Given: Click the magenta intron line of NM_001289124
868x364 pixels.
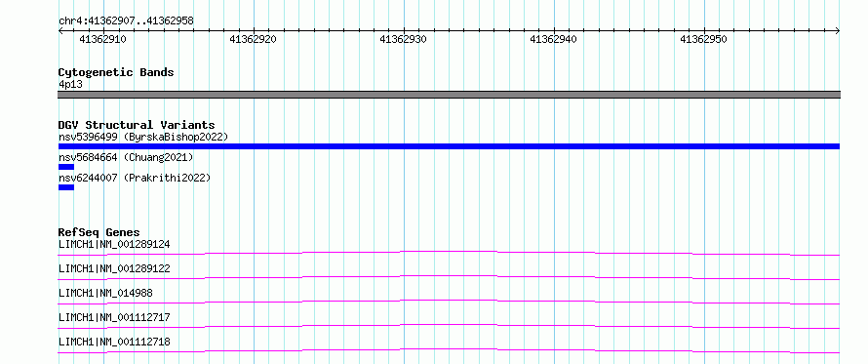Looking at the screenshot, I should coord(449,253).
